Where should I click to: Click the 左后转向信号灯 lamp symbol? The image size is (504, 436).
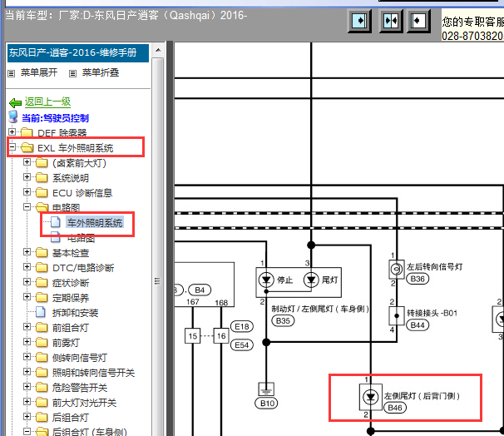[397, 269]
